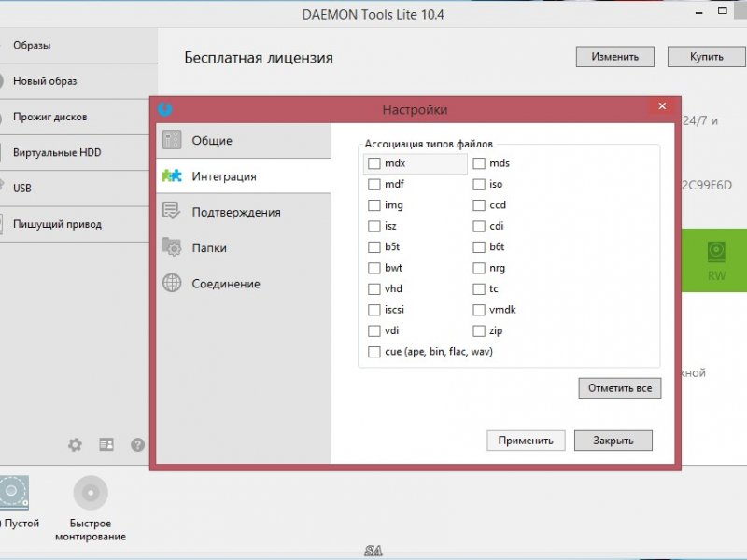Enable the cdi association

pyautogui.click(x=479, y=226)
